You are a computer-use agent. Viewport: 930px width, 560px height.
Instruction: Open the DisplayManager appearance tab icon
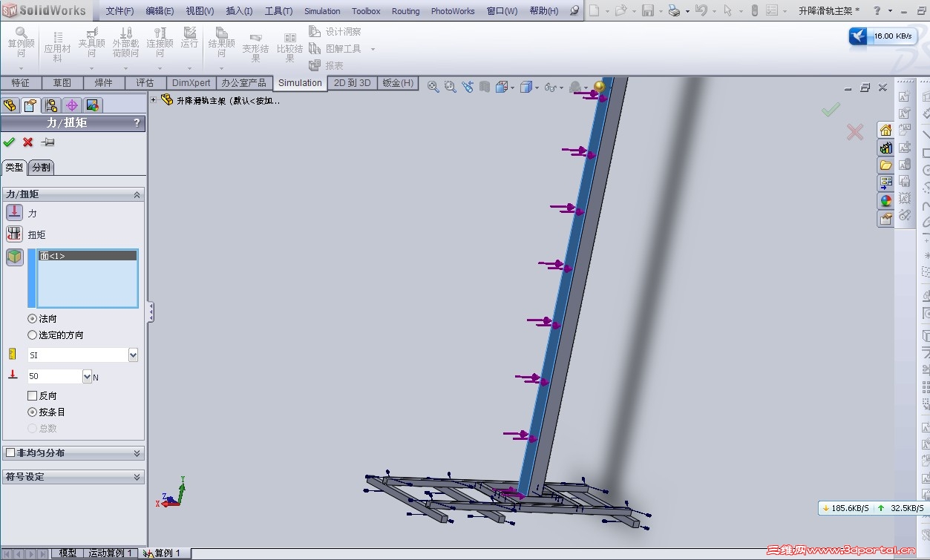[x=92, y=105]
